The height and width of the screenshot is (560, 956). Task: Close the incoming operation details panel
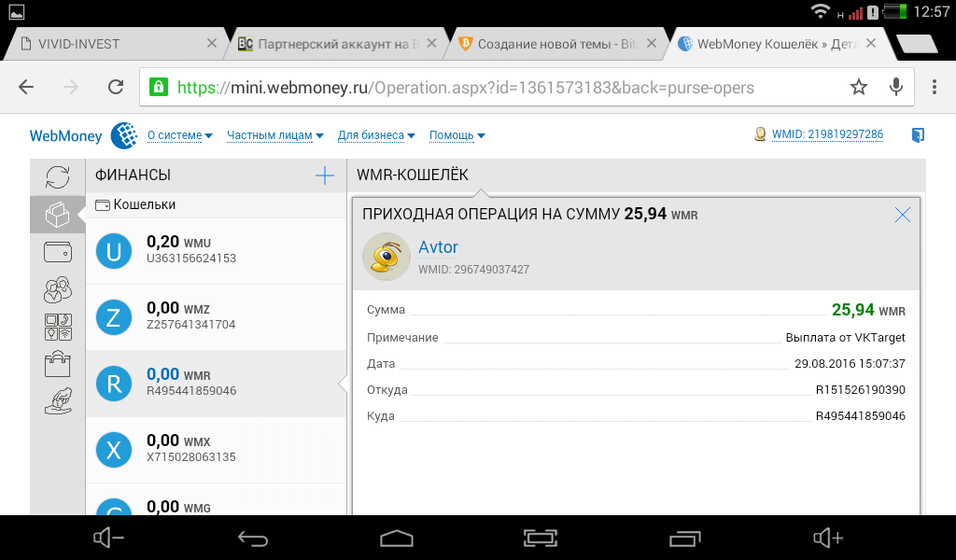(x=902, y=215)
